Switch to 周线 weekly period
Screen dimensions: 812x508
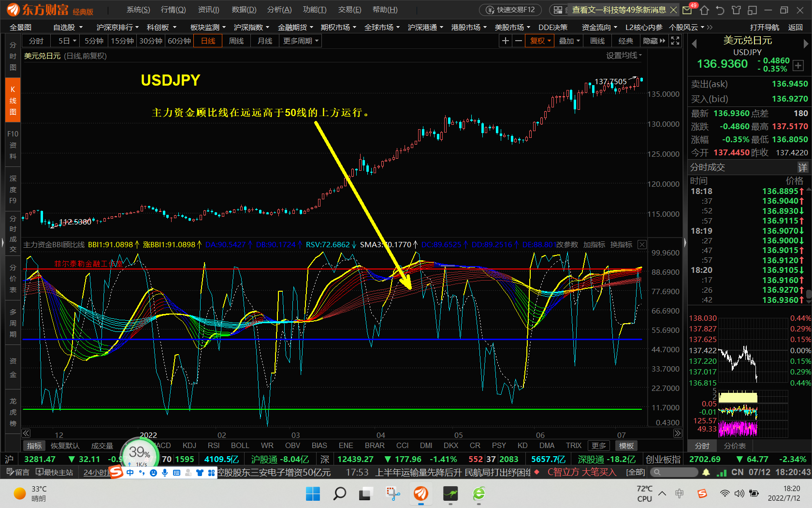pos(236,41)
